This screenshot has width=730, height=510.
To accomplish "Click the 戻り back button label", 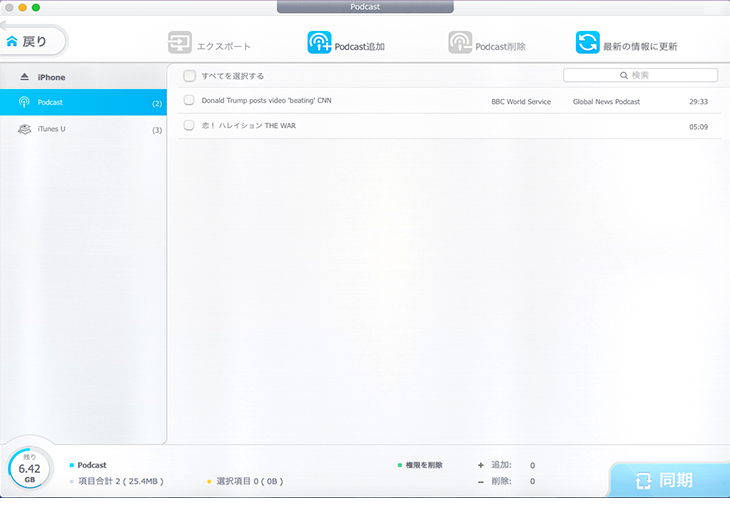I will (x=35, y=41).
